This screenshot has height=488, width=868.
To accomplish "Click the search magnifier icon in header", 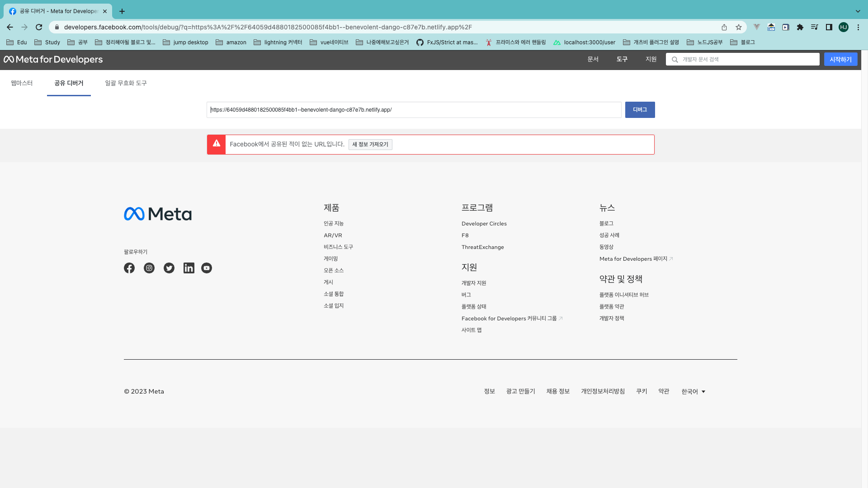I will coord(675,60).
